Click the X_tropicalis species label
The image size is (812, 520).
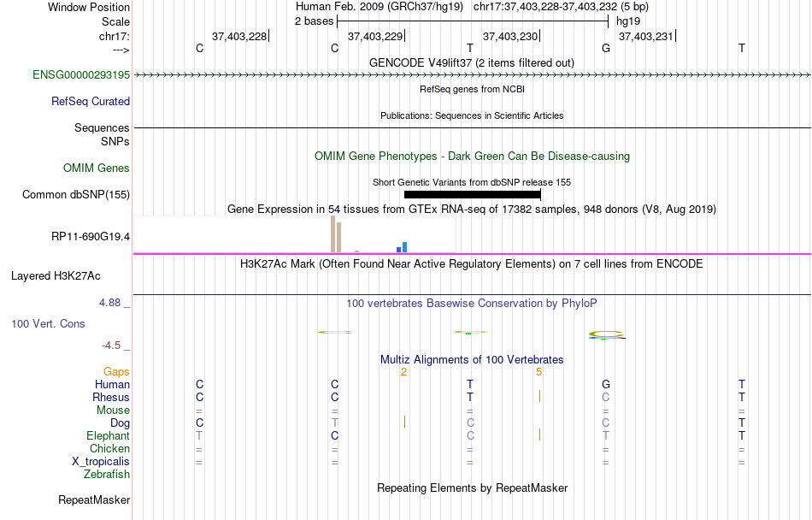click(101, 462)
